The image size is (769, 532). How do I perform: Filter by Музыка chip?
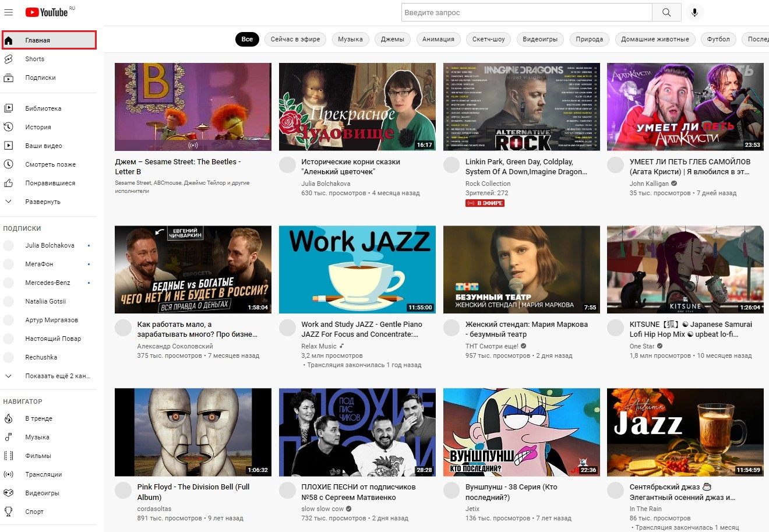(350, 39)
